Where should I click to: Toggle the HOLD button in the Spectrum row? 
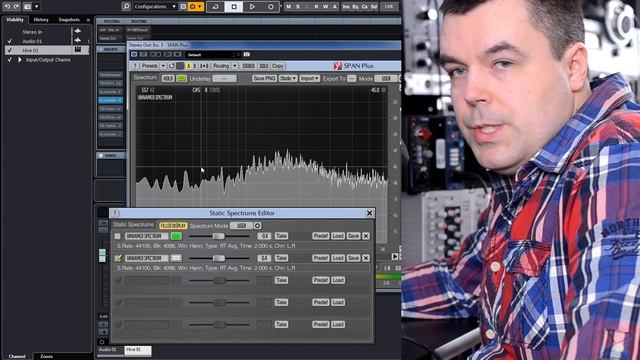167,78
